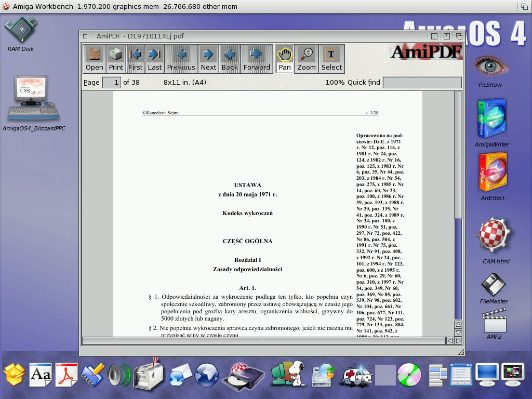
Task: Activate the Zoom magnifier tool
Action: point(307,59)
